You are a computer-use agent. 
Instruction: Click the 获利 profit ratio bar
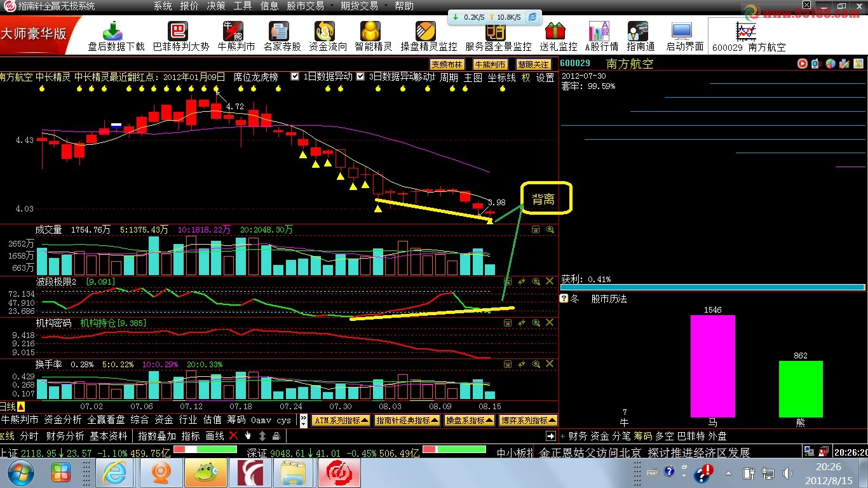[x=712, y=288]
